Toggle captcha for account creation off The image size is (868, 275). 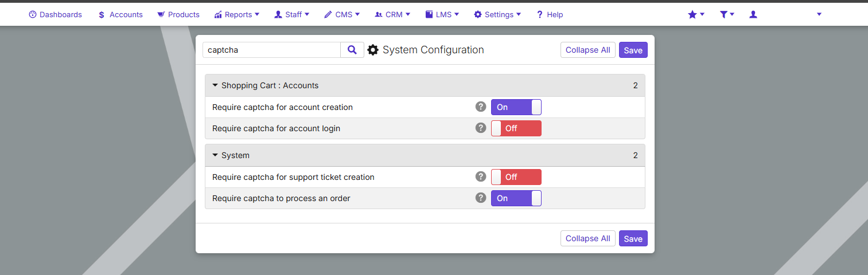(516, 107)
